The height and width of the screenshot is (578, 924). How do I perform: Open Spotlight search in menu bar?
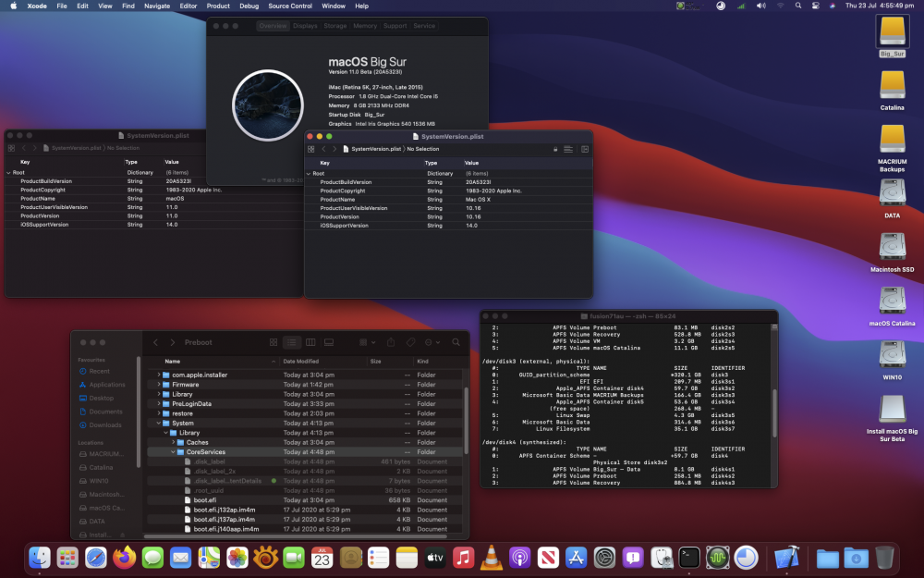coord(798,6)
